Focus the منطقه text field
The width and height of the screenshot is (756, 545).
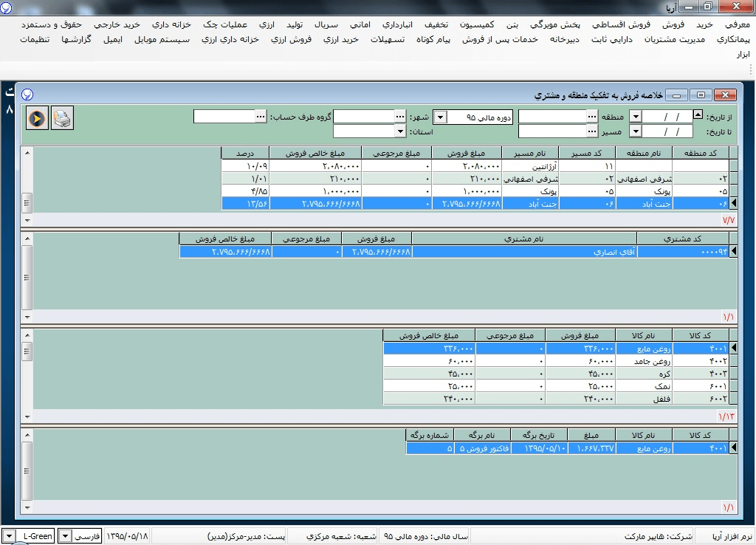click(x=552, y=117)
